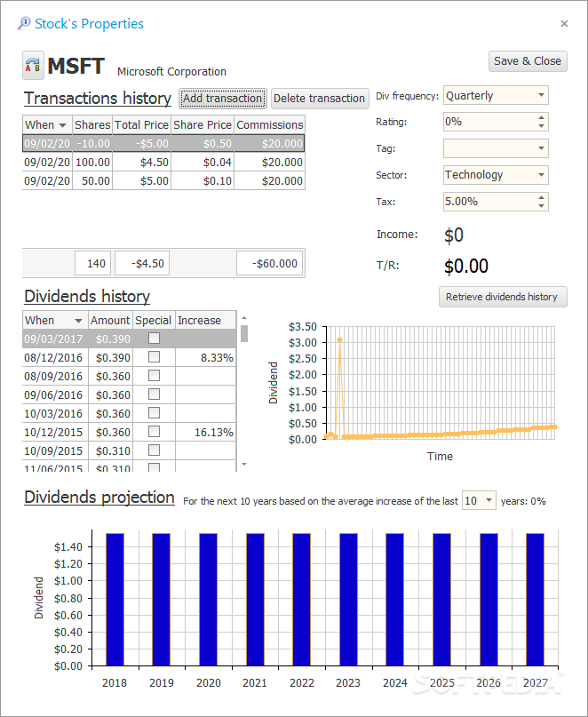Viewport: 588px width, 717px height.
Task: Click the 8.33% increase cell
Action: tap(206, 357)
